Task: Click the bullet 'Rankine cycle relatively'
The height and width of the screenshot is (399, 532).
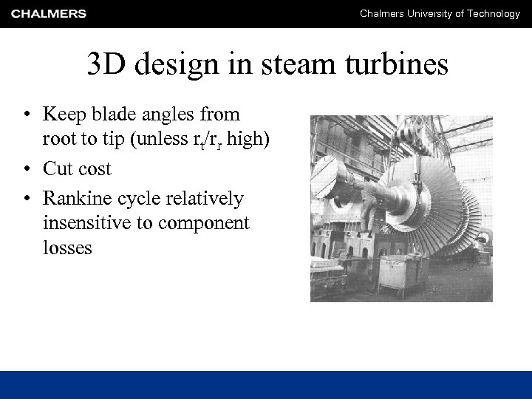Action: click(x=143, y=198)
